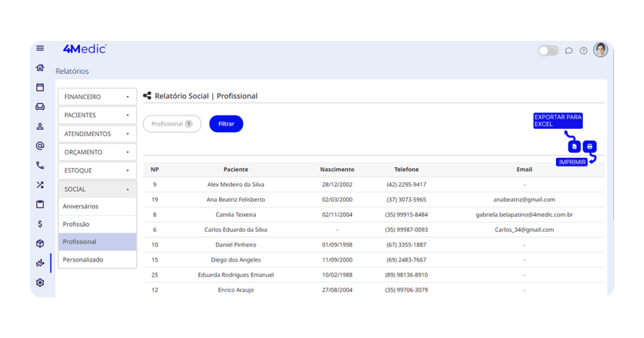
Task: Open settings with the gear icon
Action: click(40, 283)
